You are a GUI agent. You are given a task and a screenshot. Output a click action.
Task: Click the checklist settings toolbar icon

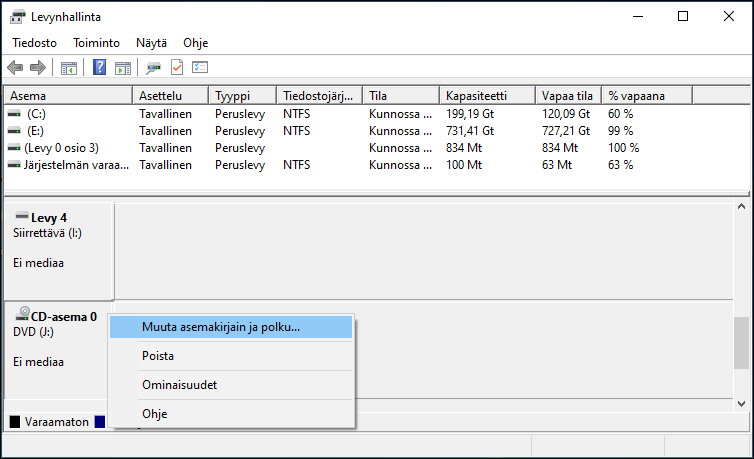[200, 67]
